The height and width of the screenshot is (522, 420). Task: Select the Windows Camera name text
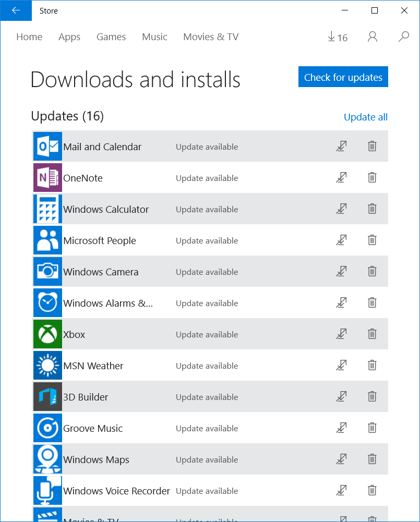pyautogui.click(x=101, y=272)
